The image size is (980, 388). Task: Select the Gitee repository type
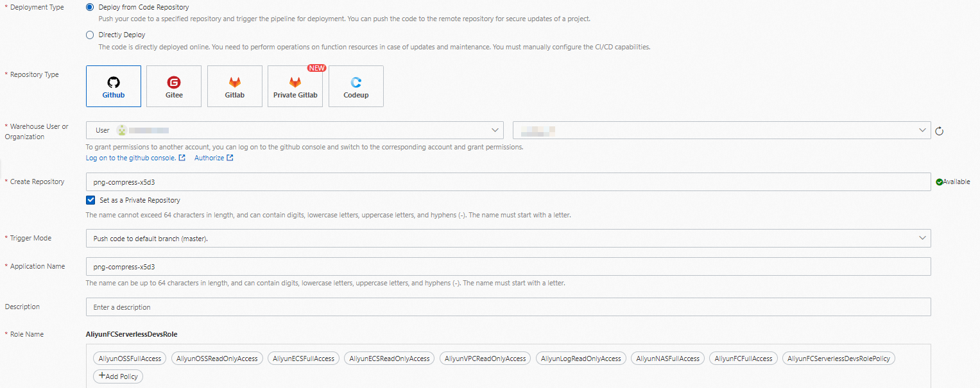(x=173, y=86)
